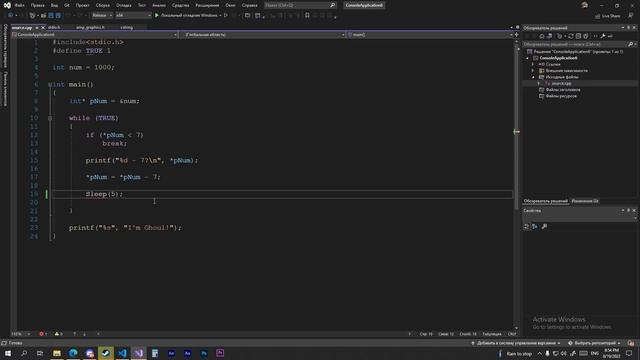Open the Git menu

click(x=67, y=5)
